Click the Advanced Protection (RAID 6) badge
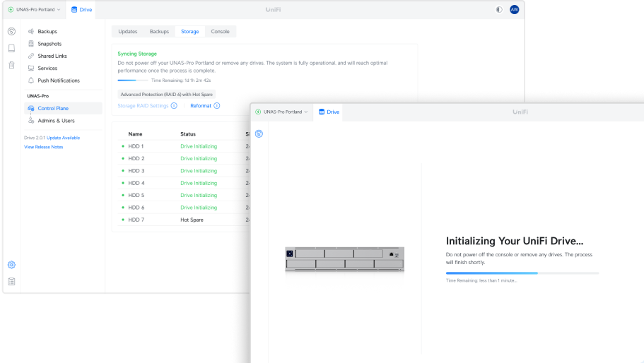 (x=166, y=95)
